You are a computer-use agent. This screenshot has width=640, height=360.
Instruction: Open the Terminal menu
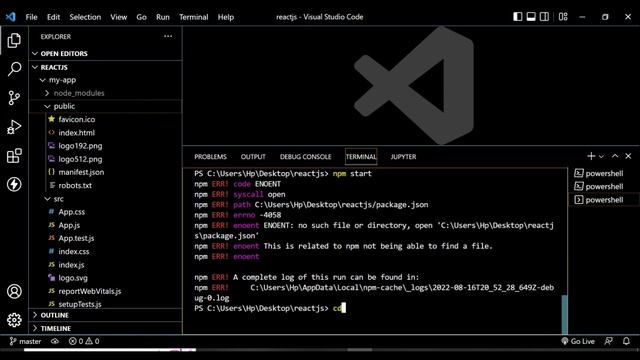click(193, 17)
